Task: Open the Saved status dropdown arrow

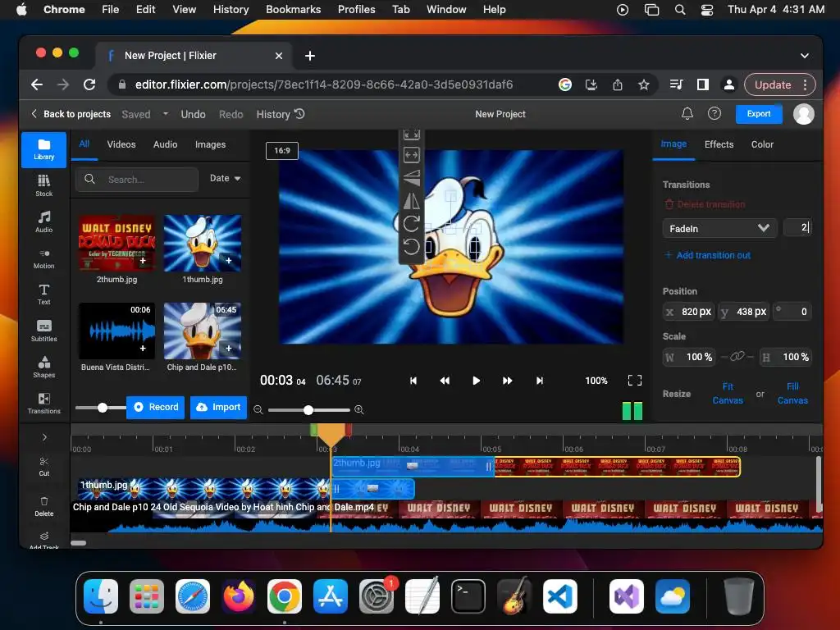Action: 166,113
